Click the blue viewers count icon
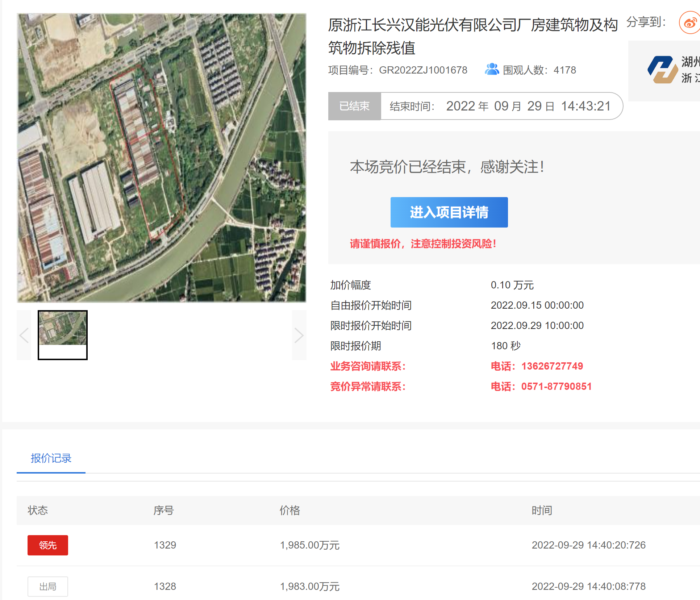 click(x=492, y=69)
